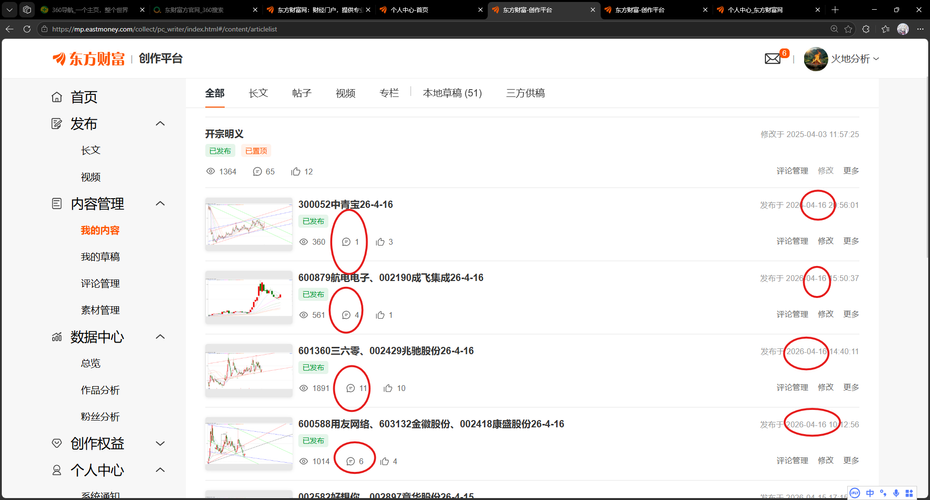
Task: Open 粉丝分析 in sidebar
Action: 100,417
